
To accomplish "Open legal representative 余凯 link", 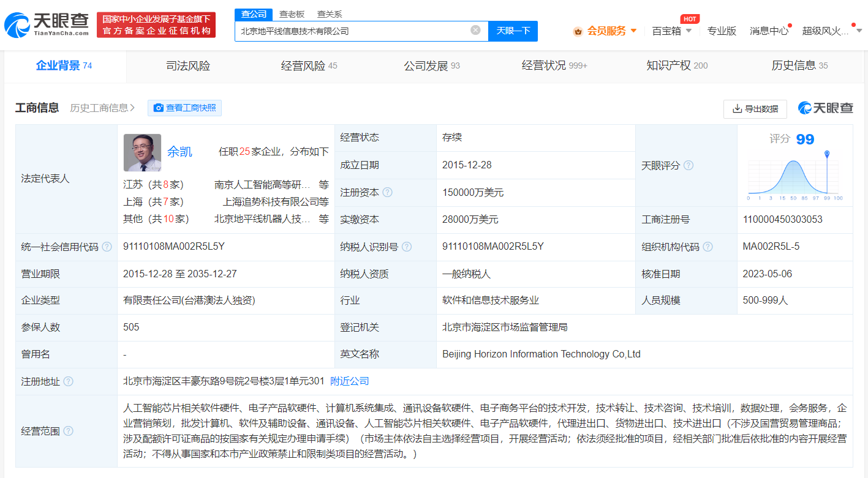I will [179, 152].
